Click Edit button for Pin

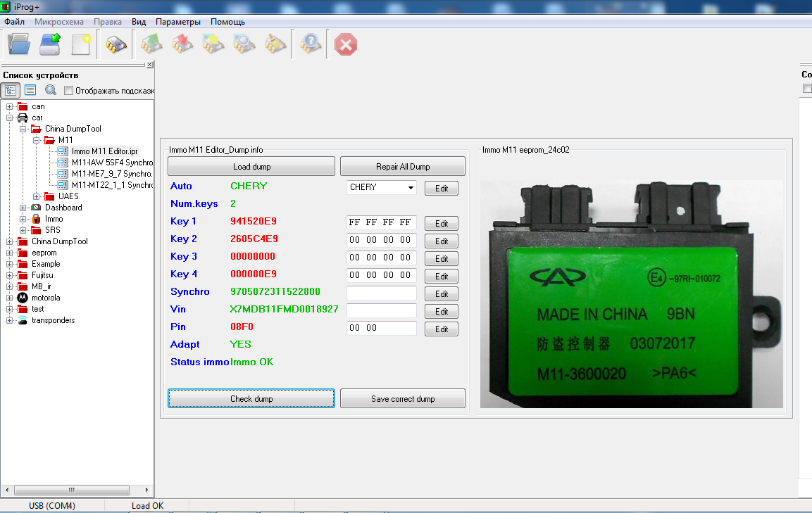tap(442, 329)
